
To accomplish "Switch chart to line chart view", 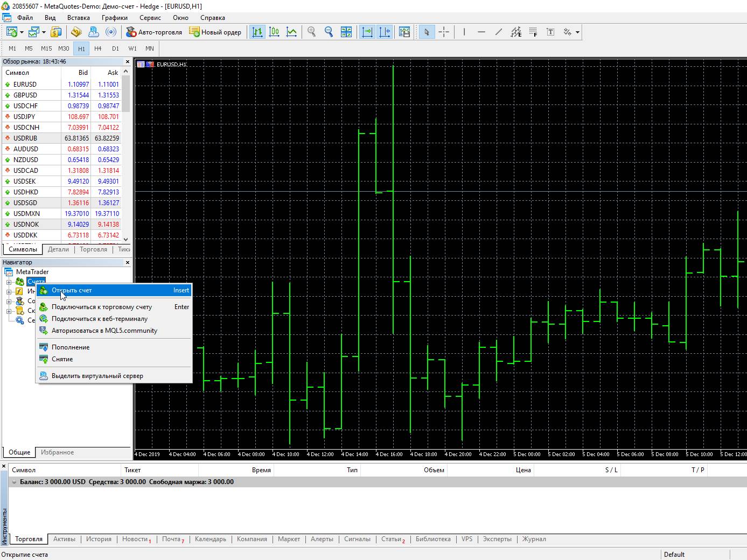I will click(291, 32).
